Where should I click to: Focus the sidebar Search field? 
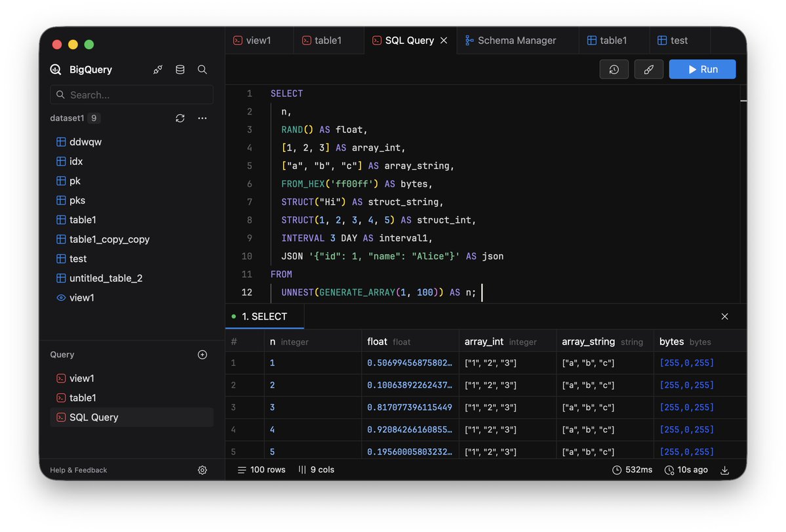point(131,95)
